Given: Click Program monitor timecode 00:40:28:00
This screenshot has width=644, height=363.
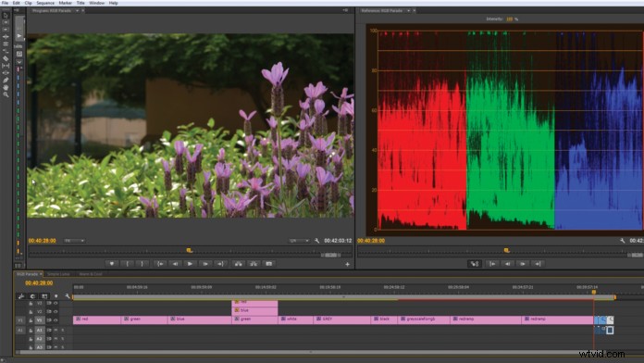Looking at the screenshot, I should click(43, 241).
